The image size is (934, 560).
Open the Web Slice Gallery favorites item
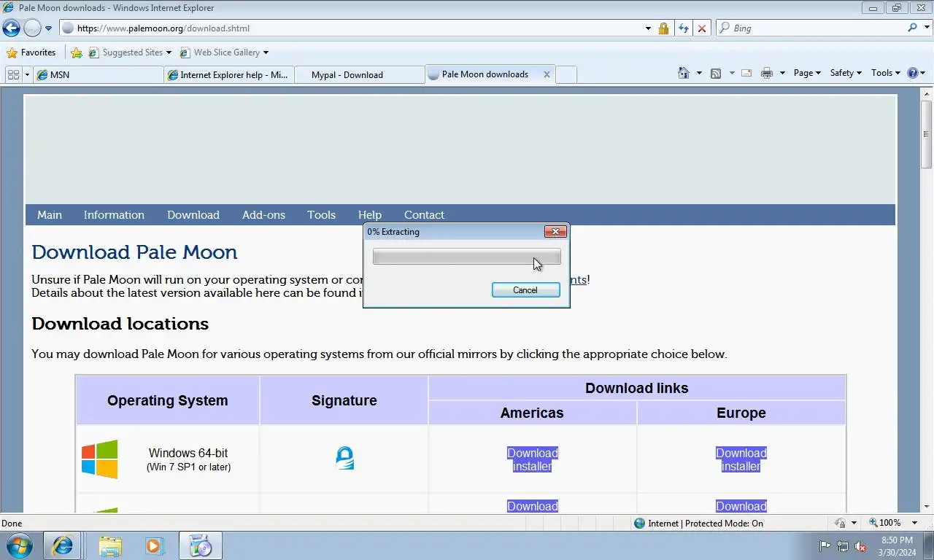coord(224,52)
